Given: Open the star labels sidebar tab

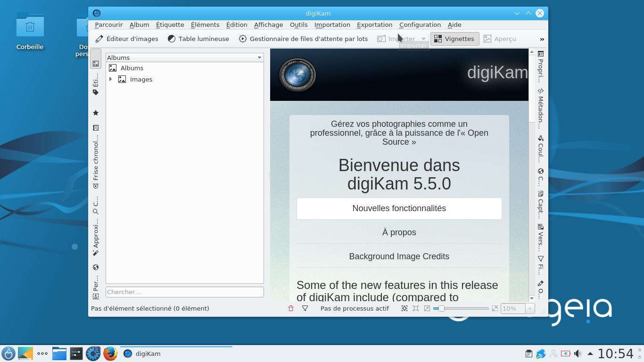Looking at the screenshot, I should [96, 113].
